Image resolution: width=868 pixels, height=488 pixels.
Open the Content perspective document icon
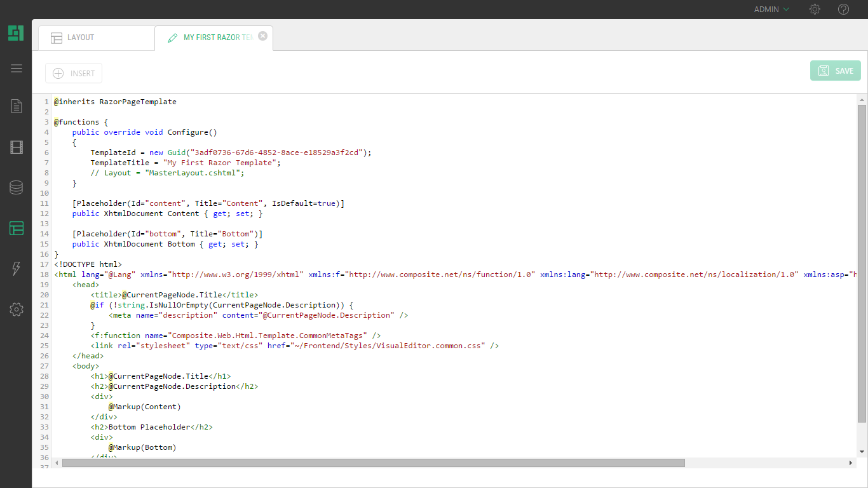pyautogui.click(x=17, y=106)
